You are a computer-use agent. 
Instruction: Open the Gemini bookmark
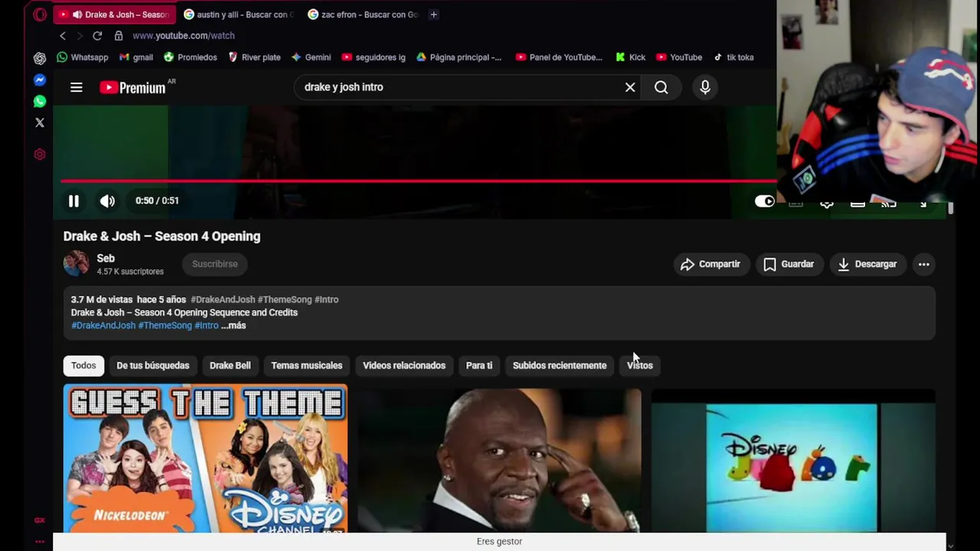click(311, 57)
